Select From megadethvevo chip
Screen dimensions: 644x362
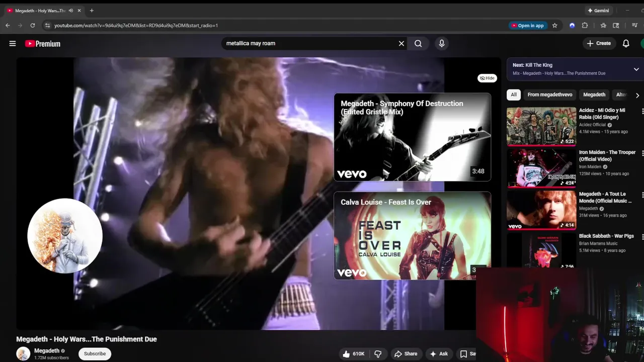tap(550, 95)
